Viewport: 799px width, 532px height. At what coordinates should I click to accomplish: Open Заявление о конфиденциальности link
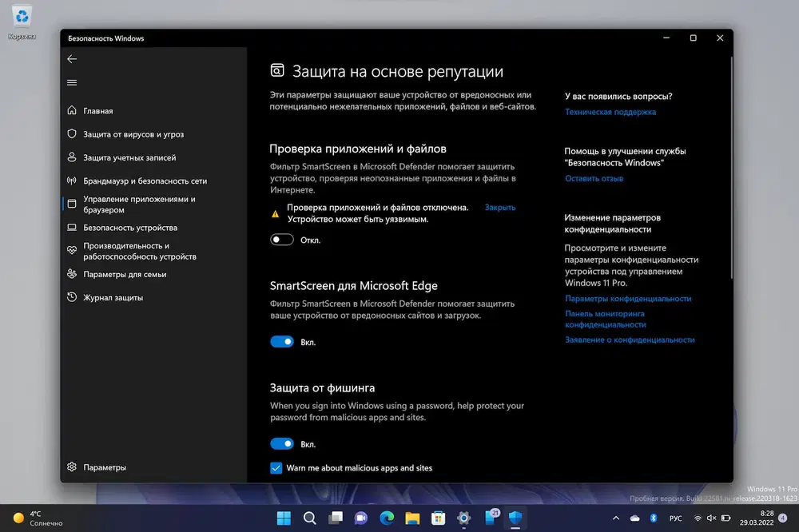coord(630,340)
